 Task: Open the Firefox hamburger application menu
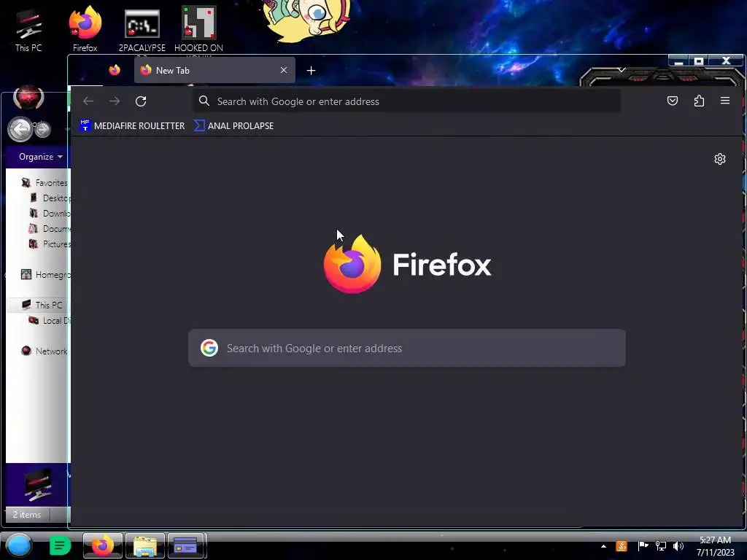[x=725, y=101]
